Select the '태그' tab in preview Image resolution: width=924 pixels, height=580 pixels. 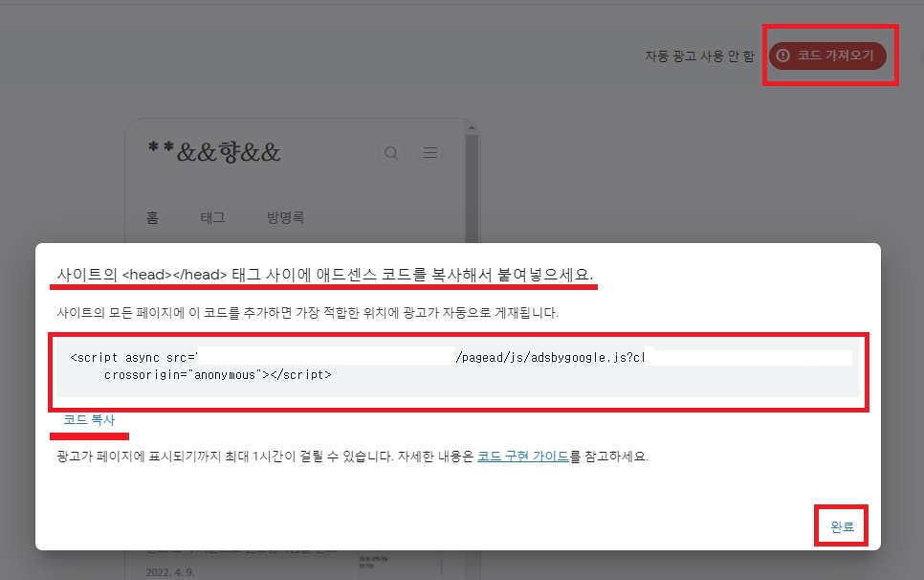(x=212, y=217)
